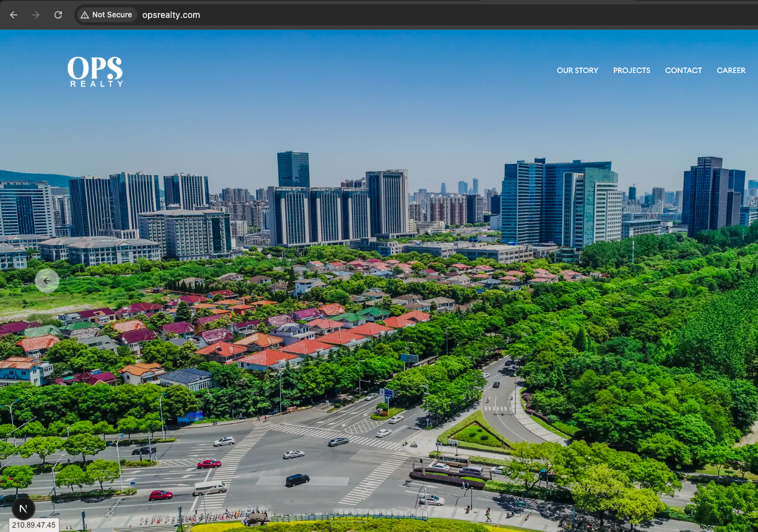
Task: Open the Next.js dev tools badge
Action: (23, 509)
